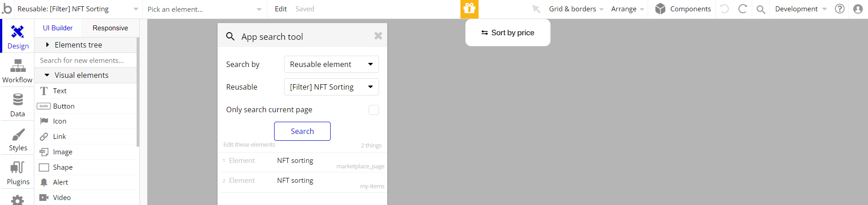
Task: Click the redo arrow icon
Action: click(x=742, y=9)
